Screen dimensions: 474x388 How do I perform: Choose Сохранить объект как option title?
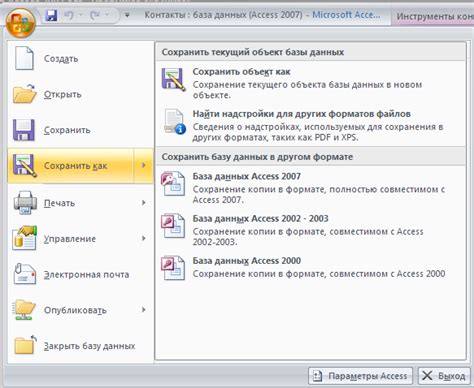point(241,72)
